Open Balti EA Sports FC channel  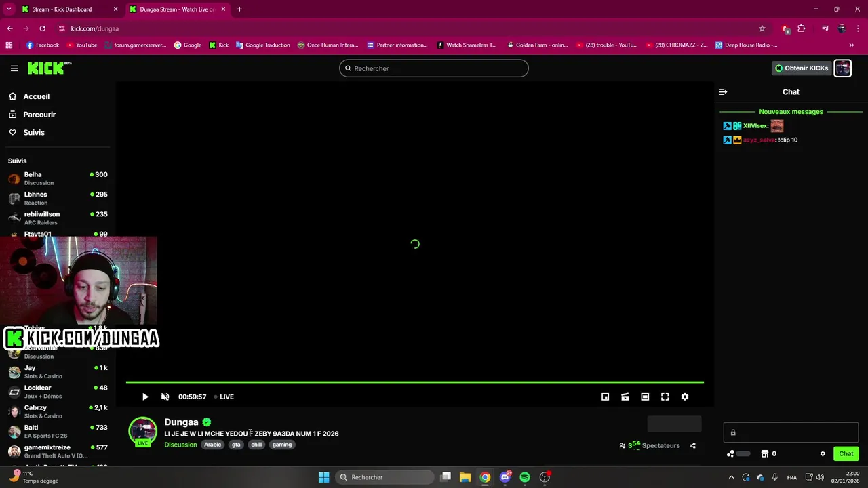pos(58,432)
